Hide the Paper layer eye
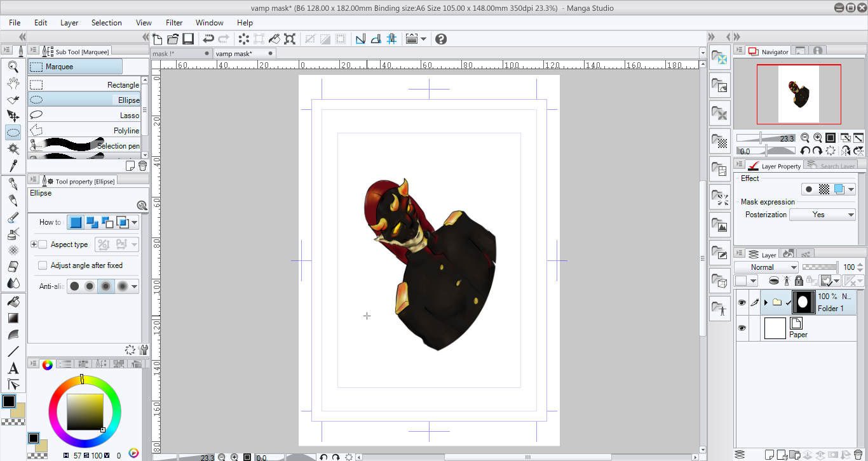 [x=742, y=328]
